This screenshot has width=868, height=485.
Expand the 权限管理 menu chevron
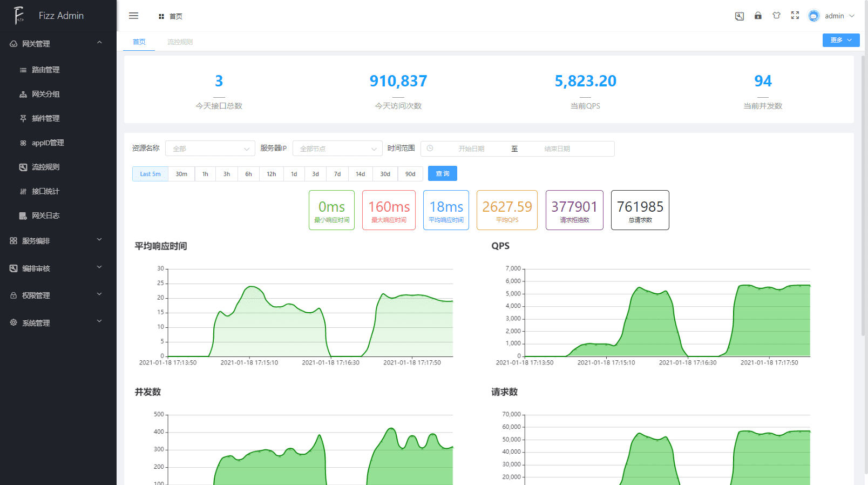click(99, 294)
